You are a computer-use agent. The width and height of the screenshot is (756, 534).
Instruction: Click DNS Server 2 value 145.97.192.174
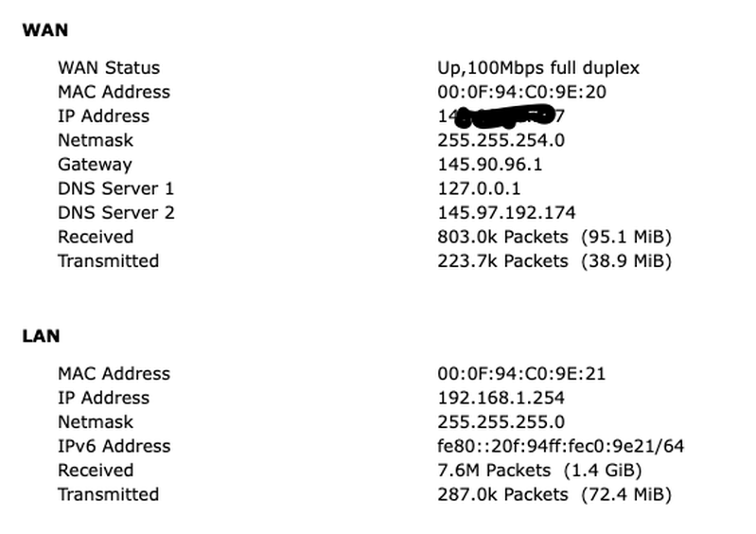pos(506,213)
